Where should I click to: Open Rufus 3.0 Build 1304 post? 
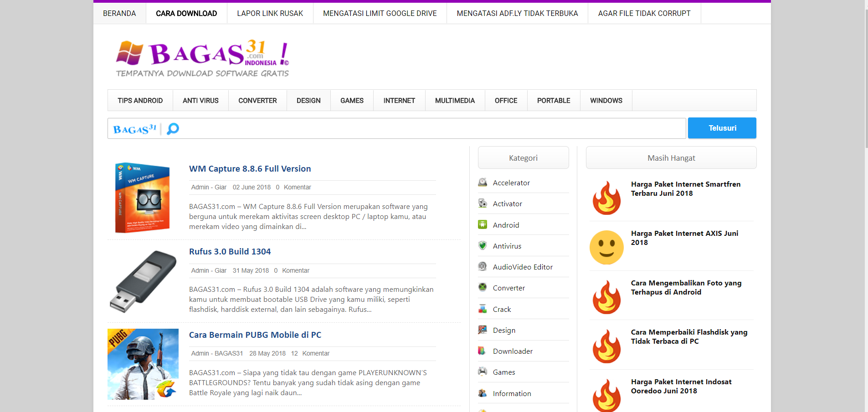click(230, 252)
